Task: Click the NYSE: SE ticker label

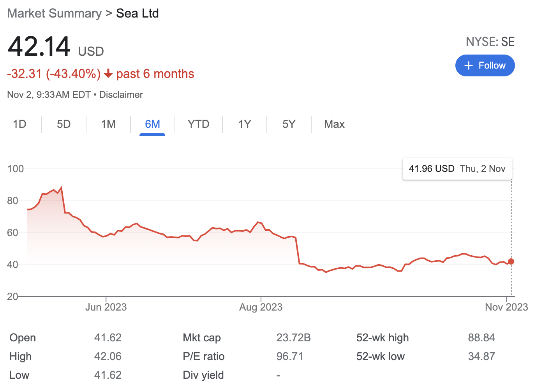Action: (490, 42)
